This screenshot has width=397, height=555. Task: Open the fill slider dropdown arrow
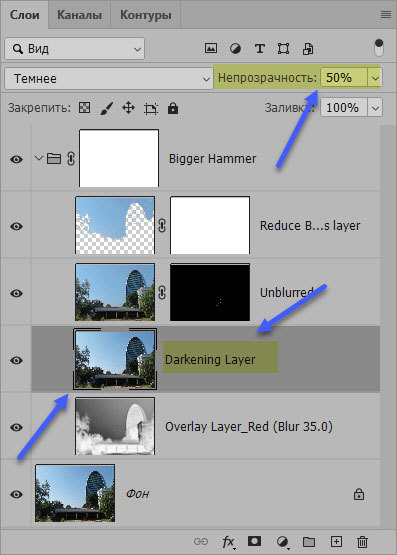[375, 108]
